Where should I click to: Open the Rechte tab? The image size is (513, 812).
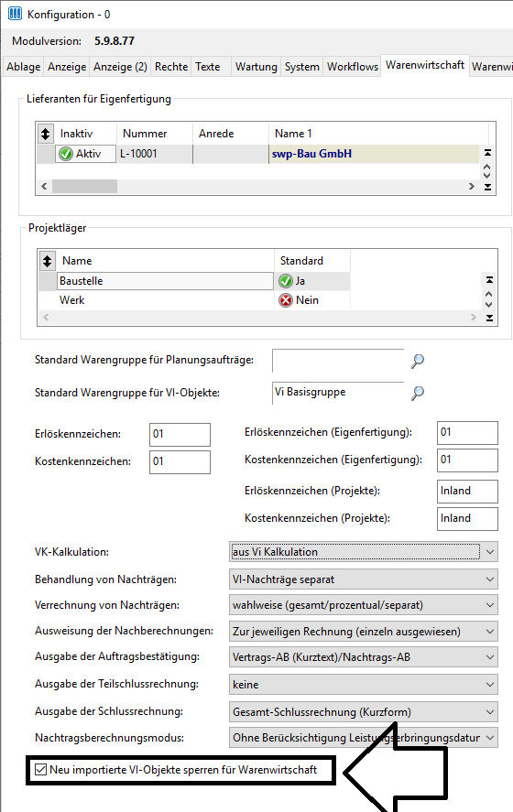coord(171,67)
